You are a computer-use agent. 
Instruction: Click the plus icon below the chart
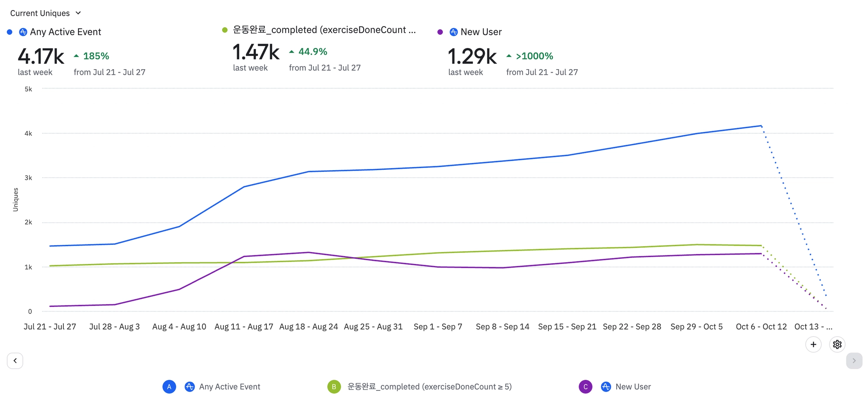click(x=813, y=345)
